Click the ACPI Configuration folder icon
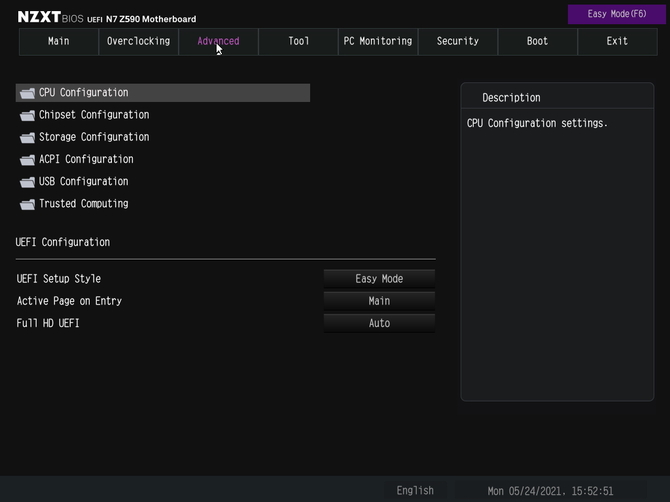The width and height of the screenshot is (670, 502). (27, 160)
